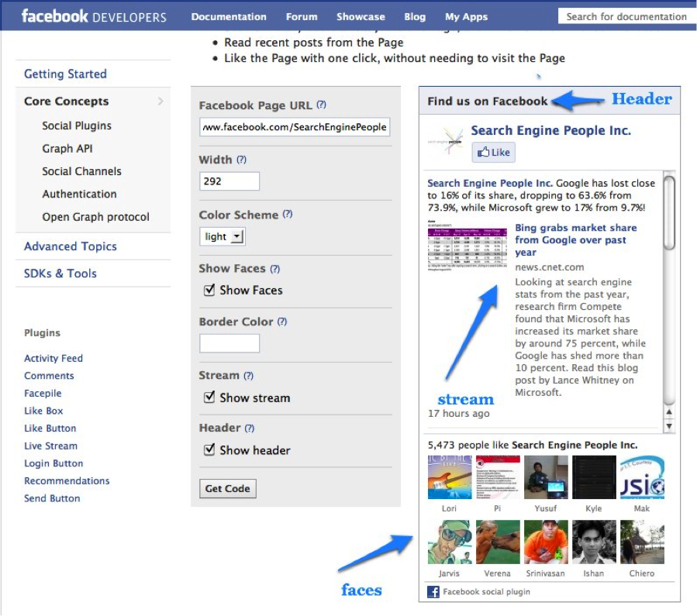This screenshot has height=616, width=697.
Task: Open the Color Scheme light dropdown
Action: (x=223, y=237)
